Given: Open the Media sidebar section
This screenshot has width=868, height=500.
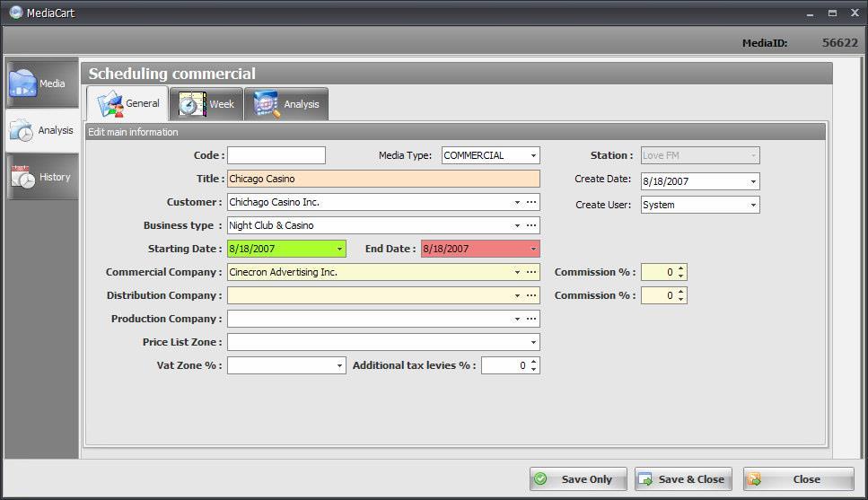Looking at the screenshot, I should (x=42, y=83).
